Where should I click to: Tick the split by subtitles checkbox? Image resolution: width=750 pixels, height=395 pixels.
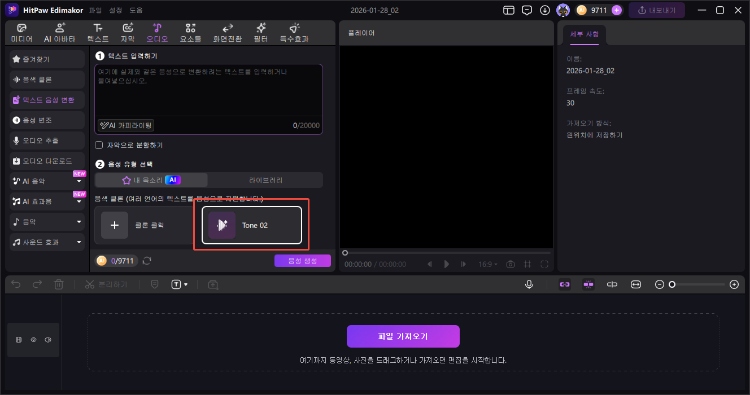(99, 145)
